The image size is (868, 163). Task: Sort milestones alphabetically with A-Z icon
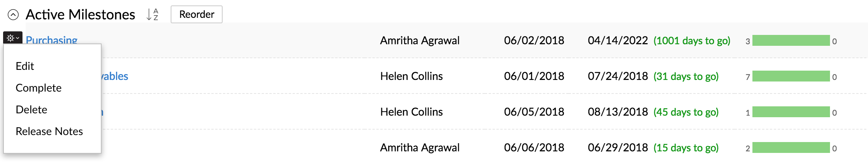pos(152,15)
